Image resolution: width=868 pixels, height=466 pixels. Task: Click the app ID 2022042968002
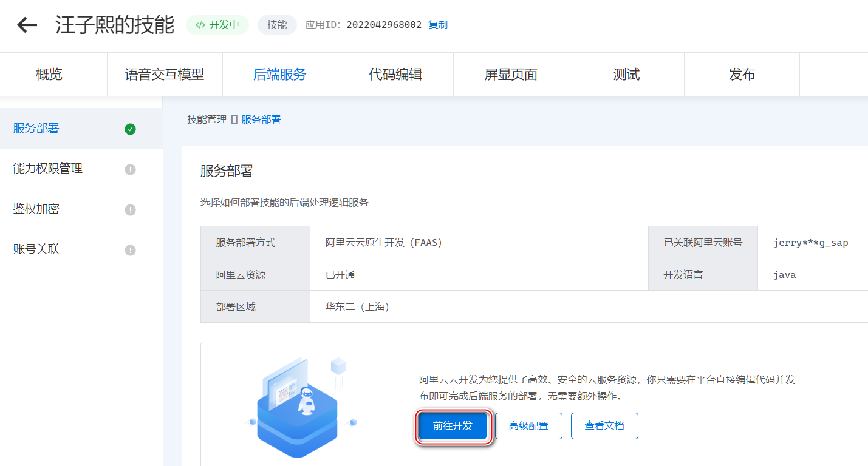384,25
